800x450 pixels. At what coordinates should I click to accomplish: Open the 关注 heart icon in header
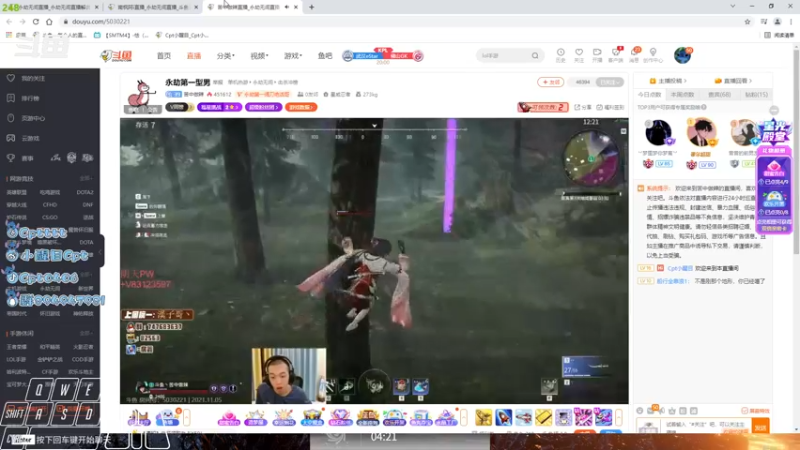pos(579,55)
